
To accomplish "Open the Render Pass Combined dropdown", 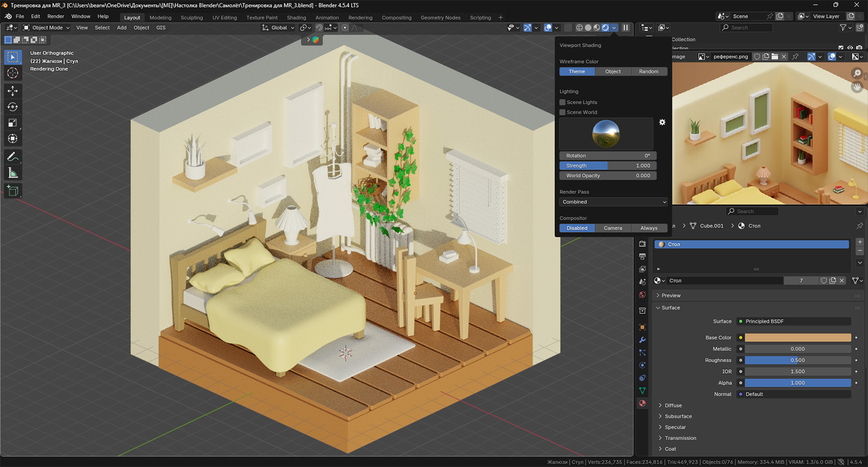I will tap(613, 202).
